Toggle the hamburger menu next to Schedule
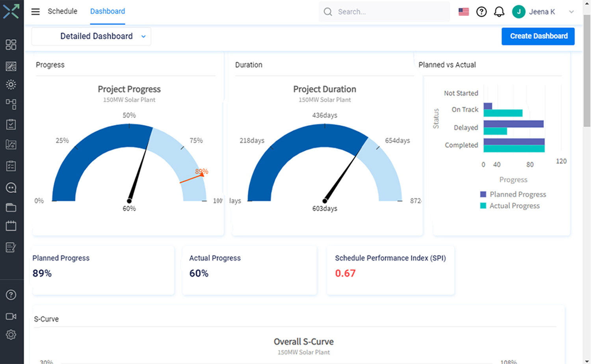Screen dimensions: 591x364 pos(35,11)
